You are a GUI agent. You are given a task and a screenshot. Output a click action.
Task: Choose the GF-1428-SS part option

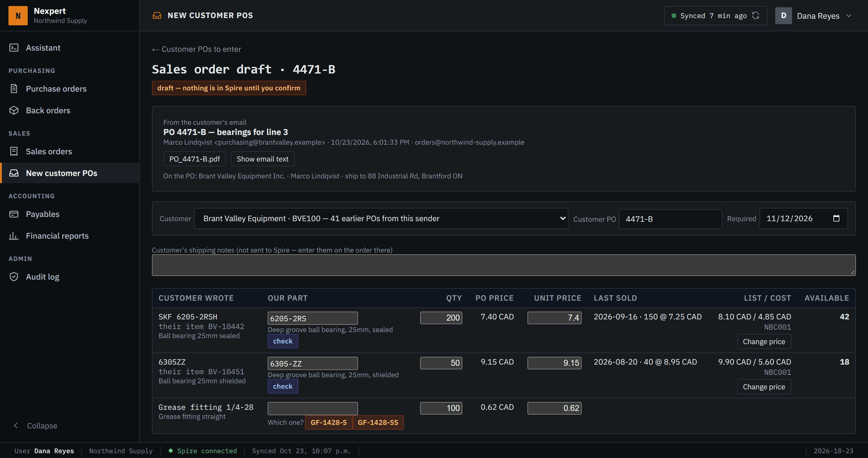coord(378,422)
